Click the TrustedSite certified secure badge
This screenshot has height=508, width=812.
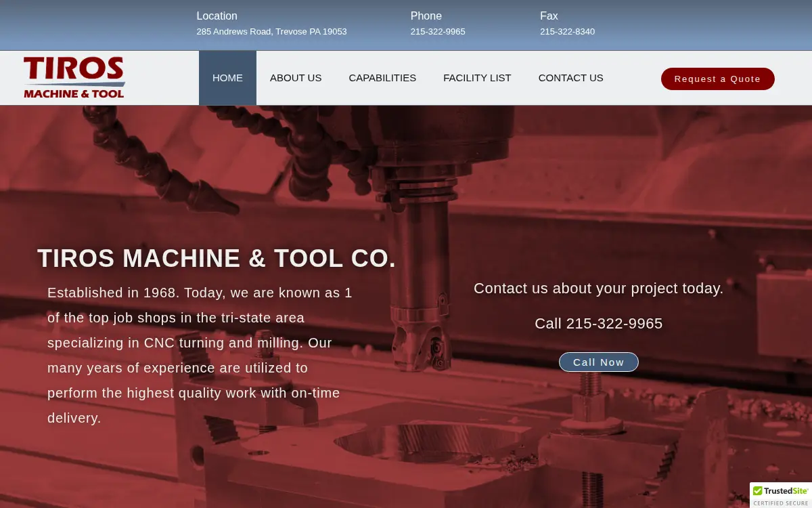781,495
